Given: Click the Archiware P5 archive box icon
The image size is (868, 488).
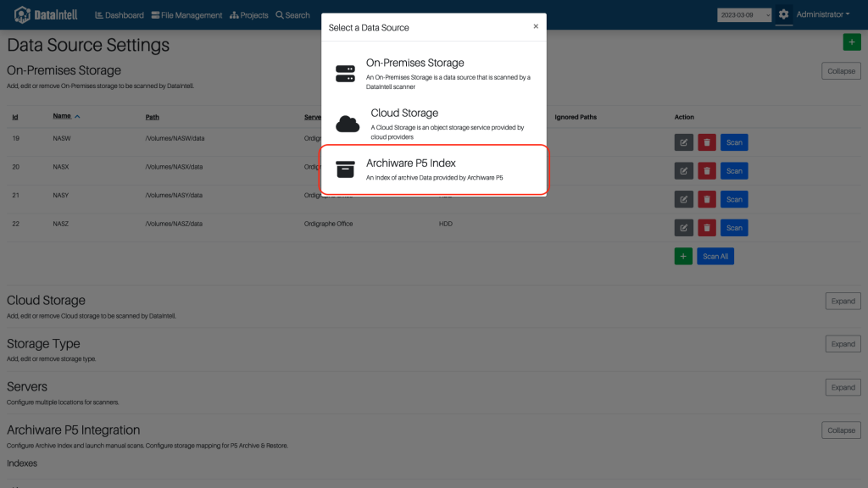Looking at the screenshot, I should click(346, 169).
